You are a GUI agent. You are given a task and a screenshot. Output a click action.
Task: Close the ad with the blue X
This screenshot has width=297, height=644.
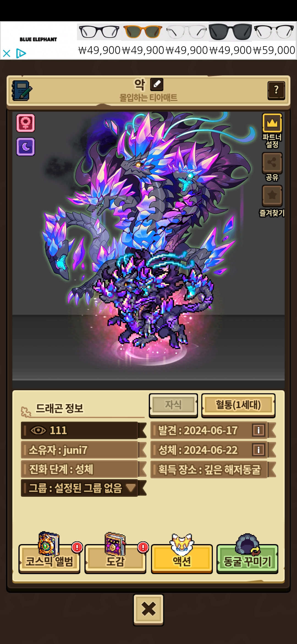coord(7,53)
